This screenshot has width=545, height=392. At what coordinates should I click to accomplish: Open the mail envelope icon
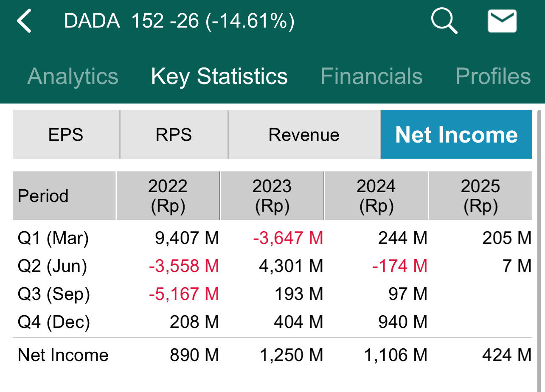click(x=502, y=21)
